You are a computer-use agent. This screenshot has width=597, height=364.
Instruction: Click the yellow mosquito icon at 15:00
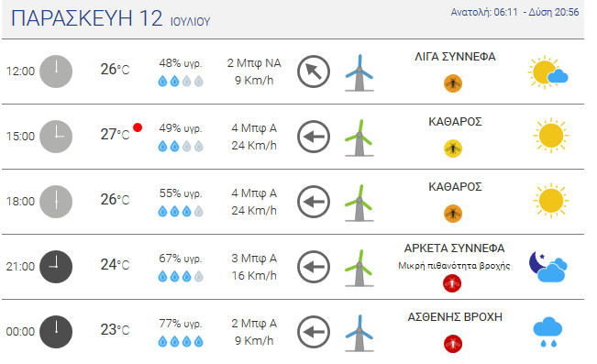[x=453, y=149]
